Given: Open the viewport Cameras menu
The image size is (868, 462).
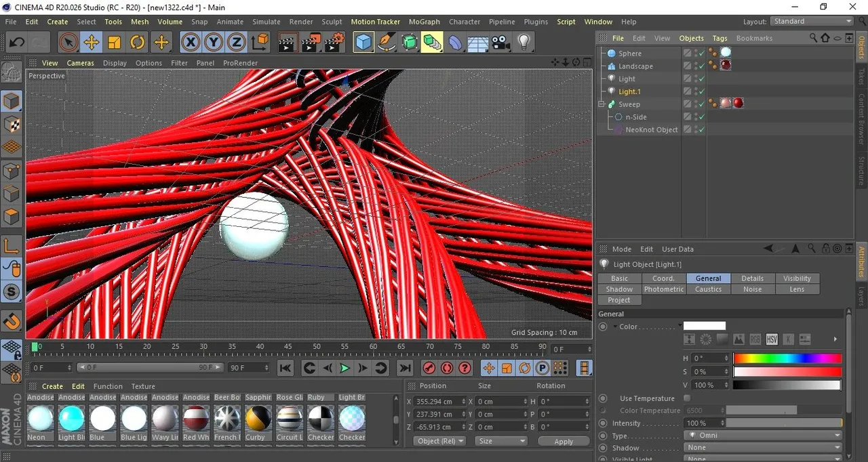Looking at the screenshot, I should pos(80,63).
